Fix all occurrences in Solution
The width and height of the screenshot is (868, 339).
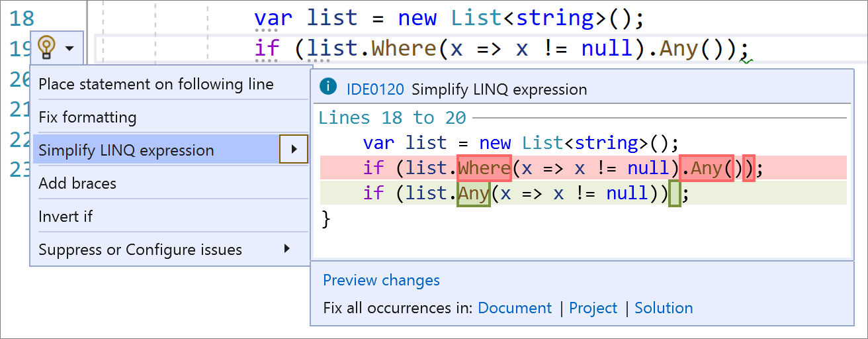click(x=664, y=308)
